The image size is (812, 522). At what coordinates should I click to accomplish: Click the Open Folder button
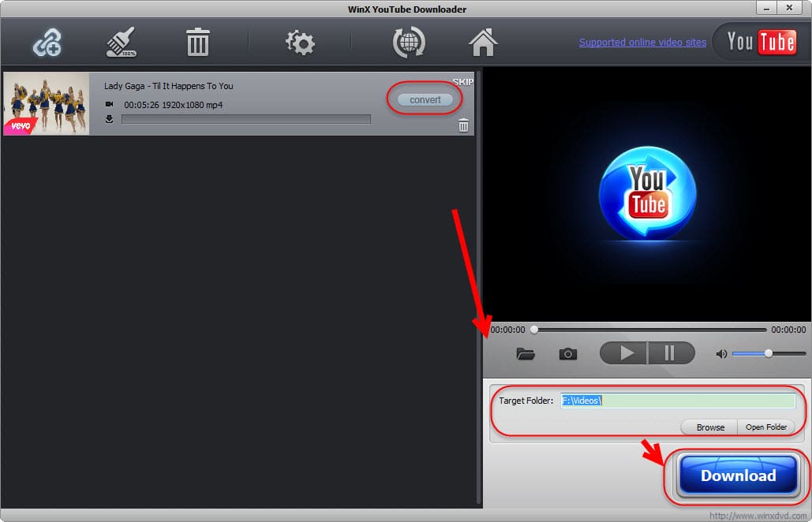(766, 427)
